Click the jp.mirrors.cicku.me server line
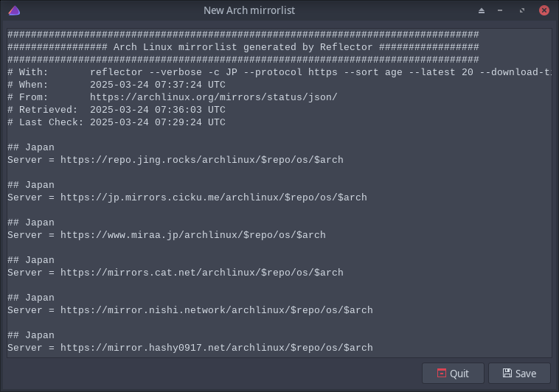This screenshot has height=392, width=559. click(x=187, y=197)
